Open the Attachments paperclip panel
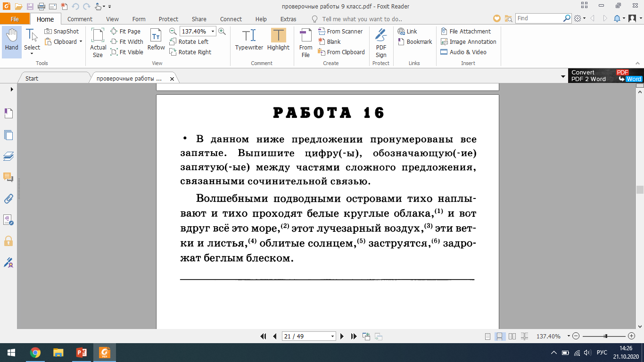644x362 pixels. (8, 198)
